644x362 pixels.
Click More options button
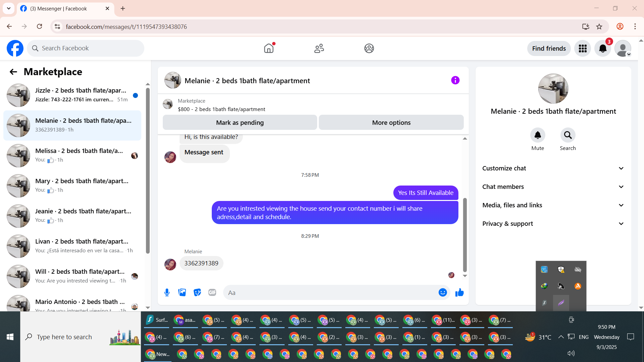coord(391,122)
